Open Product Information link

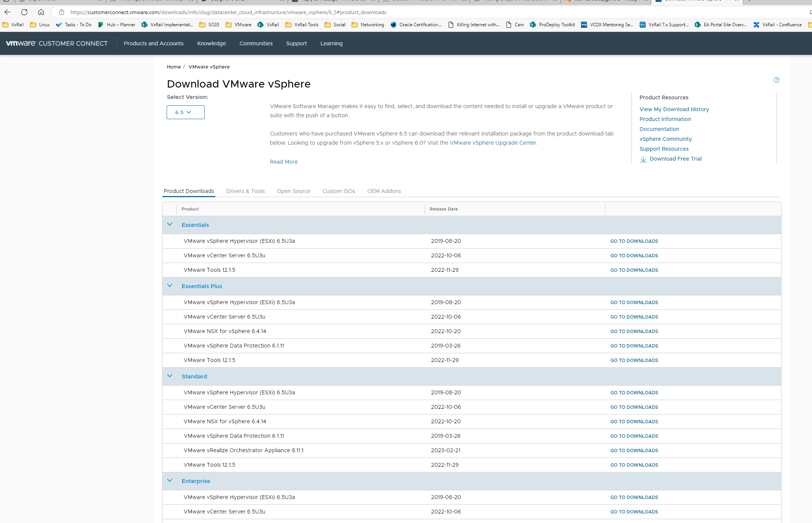pos(665,119)
